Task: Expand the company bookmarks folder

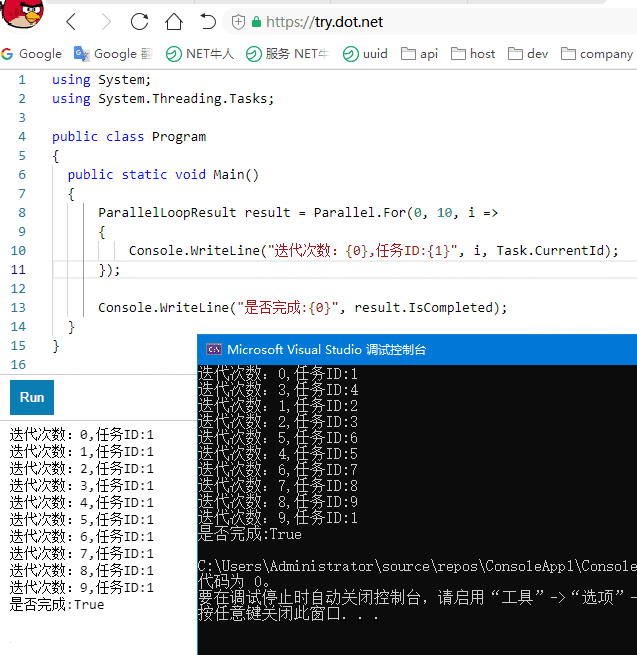Action: pos(597,54)
